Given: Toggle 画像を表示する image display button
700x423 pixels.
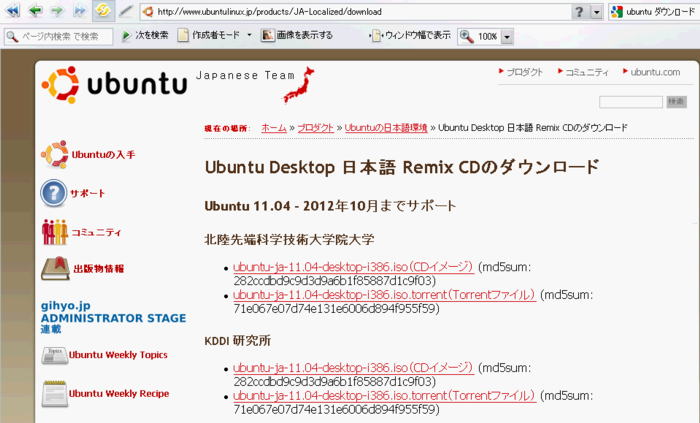Looking at the screenshot, I should pyautogui.click(x=297, y=35).
